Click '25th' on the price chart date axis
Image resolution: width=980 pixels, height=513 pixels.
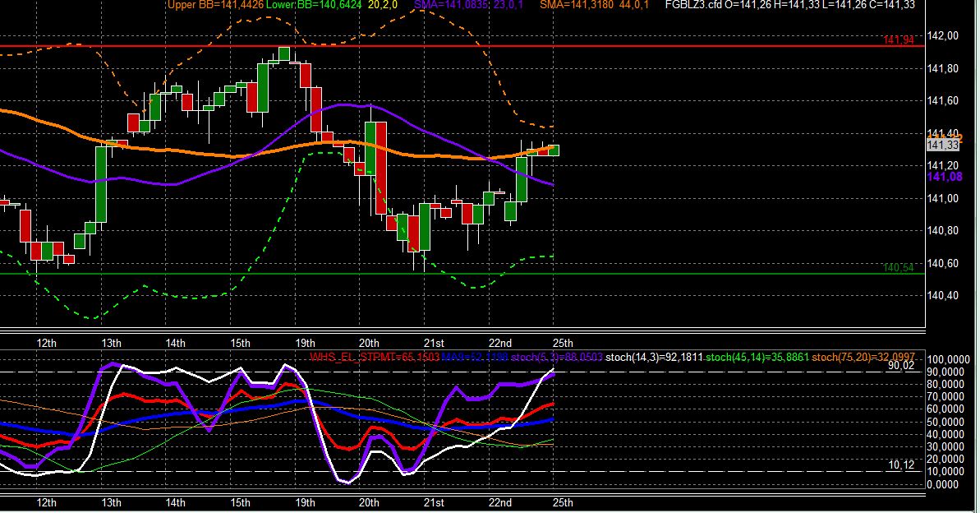(x=563, y=343)
